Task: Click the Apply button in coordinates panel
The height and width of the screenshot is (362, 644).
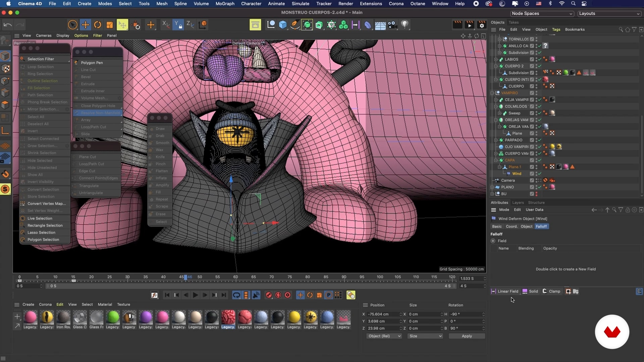Action: coord(467,336)
